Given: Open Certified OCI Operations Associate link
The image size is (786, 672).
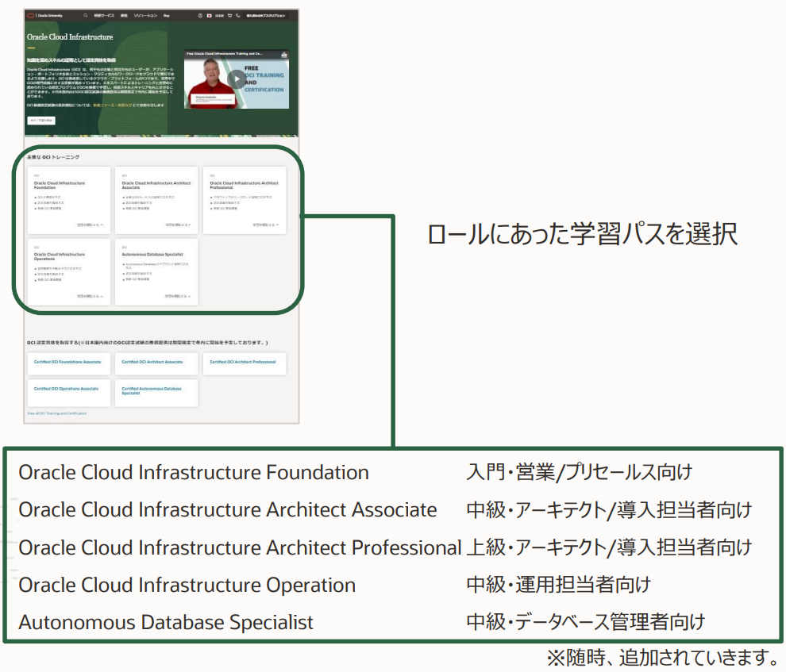Looking at the screenshot, I should tap(66, 389).
